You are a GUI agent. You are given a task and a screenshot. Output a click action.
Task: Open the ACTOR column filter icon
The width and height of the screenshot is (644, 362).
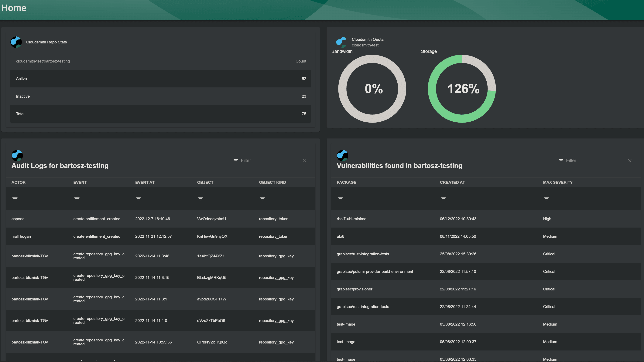[15, 199]
